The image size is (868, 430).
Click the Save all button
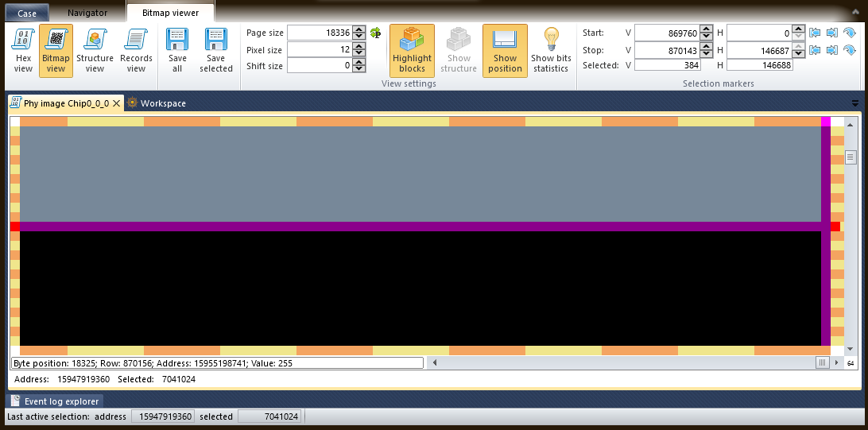[x=177, y=51]
